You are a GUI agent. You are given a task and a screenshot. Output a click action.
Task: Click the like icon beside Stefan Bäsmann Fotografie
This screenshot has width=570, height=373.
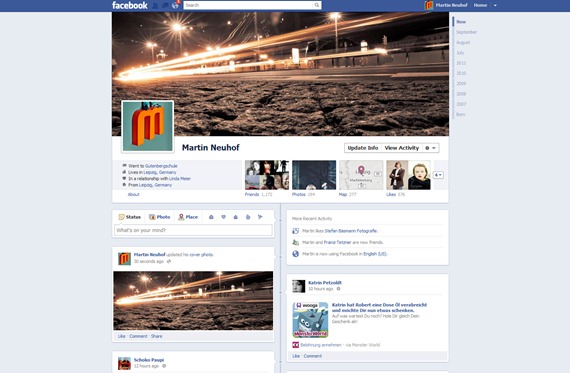pos(296,231)
